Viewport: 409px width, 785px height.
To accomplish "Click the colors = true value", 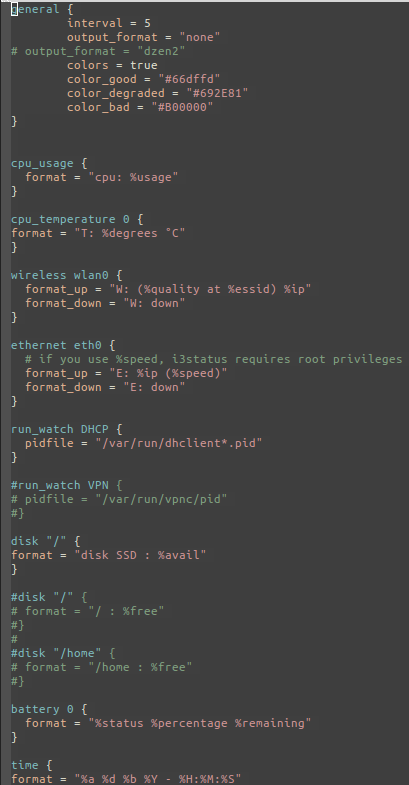I will click(144, 65).
